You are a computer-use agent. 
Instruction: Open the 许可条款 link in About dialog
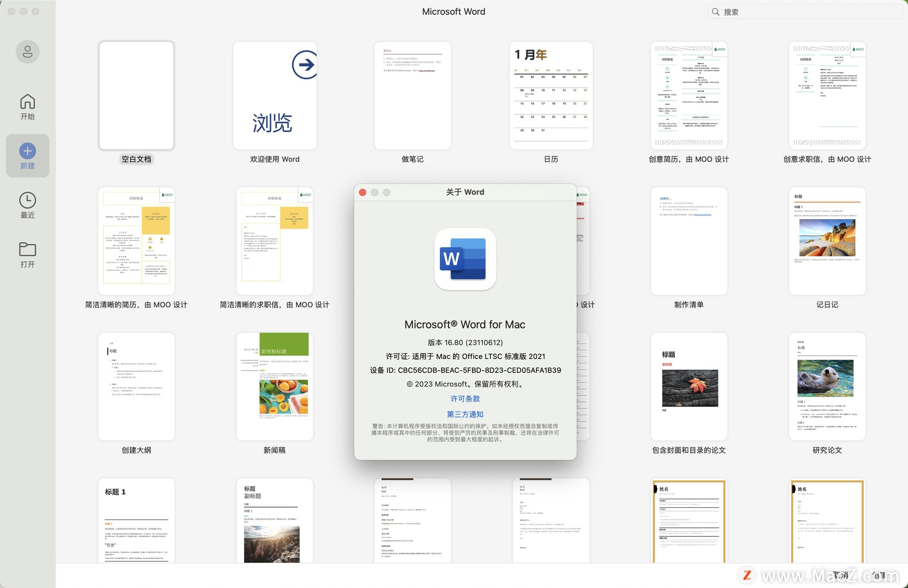pos(465,399)
